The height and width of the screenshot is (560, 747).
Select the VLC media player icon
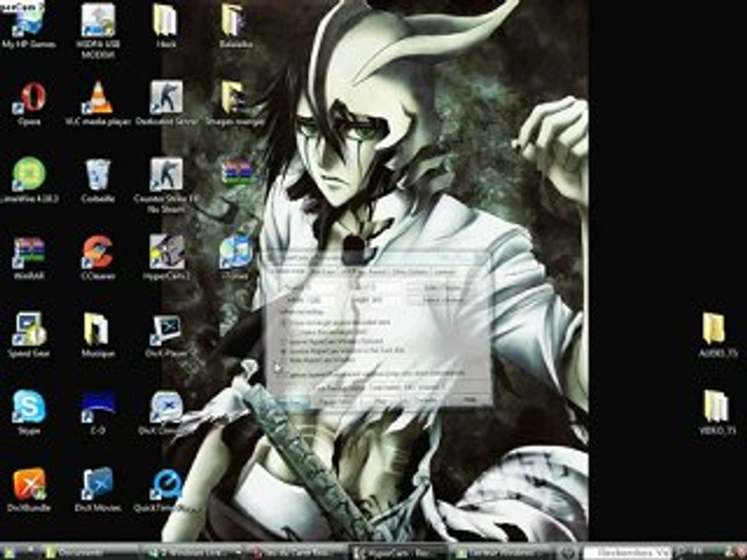pos(98,103)
